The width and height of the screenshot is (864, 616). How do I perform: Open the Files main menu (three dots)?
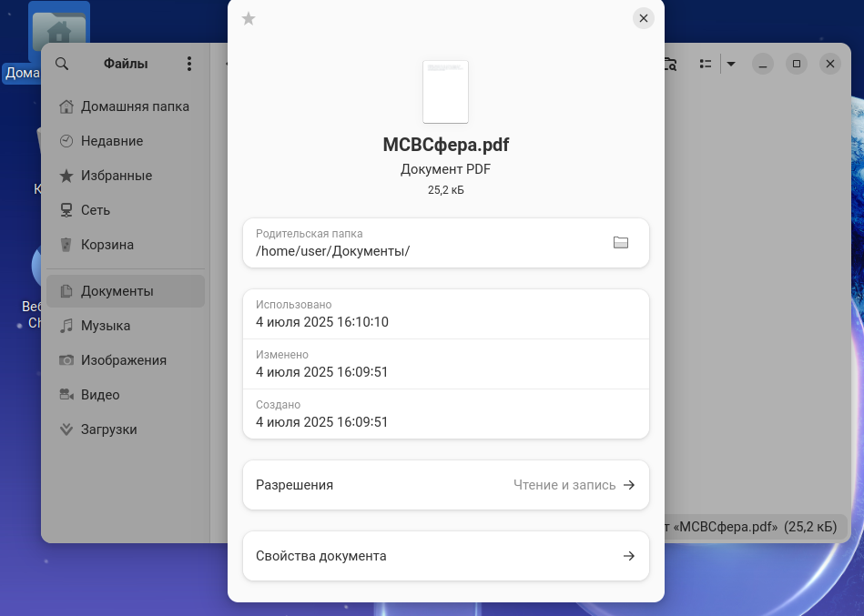tap(189, 64)
